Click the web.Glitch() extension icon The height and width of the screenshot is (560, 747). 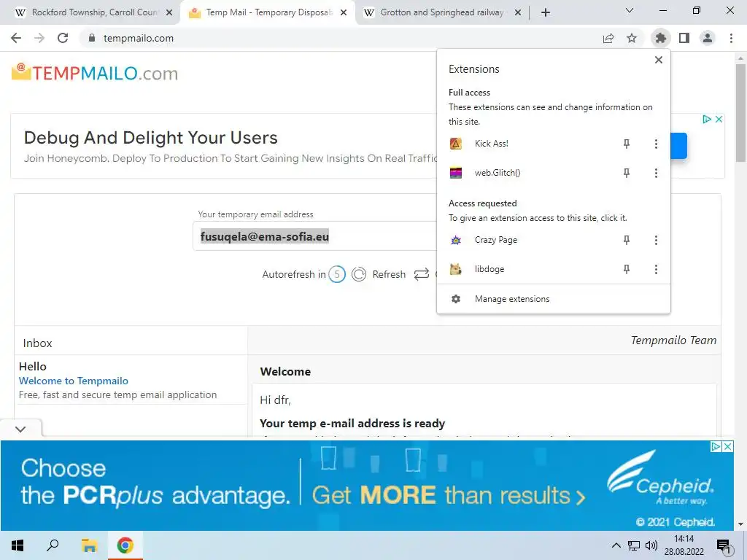click(456, 173)
